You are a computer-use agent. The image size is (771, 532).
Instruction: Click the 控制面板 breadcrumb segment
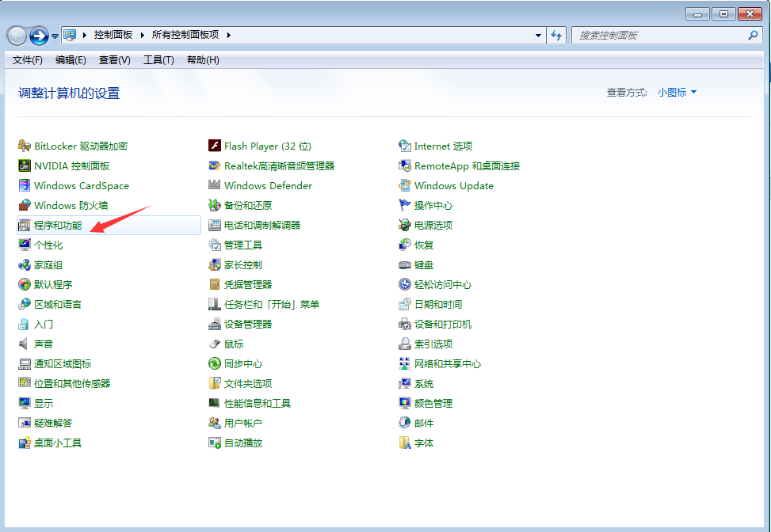pyautogui.click(x=113, y=35)
